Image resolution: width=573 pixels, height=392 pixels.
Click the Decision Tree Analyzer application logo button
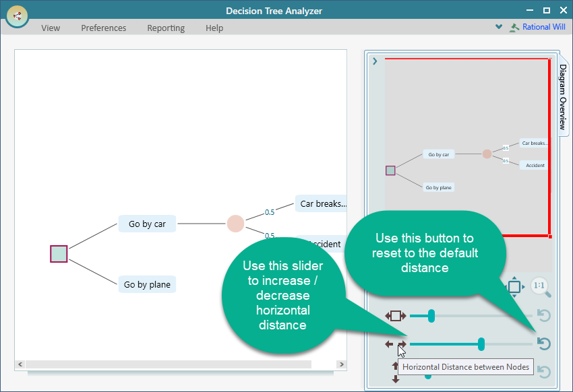click(17, 15)
